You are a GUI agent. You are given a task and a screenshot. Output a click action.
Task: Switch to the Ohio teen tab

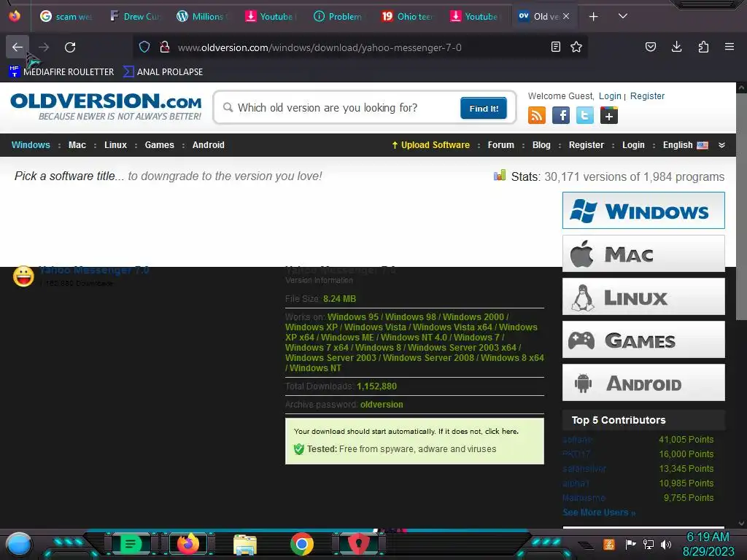[408, 17]
